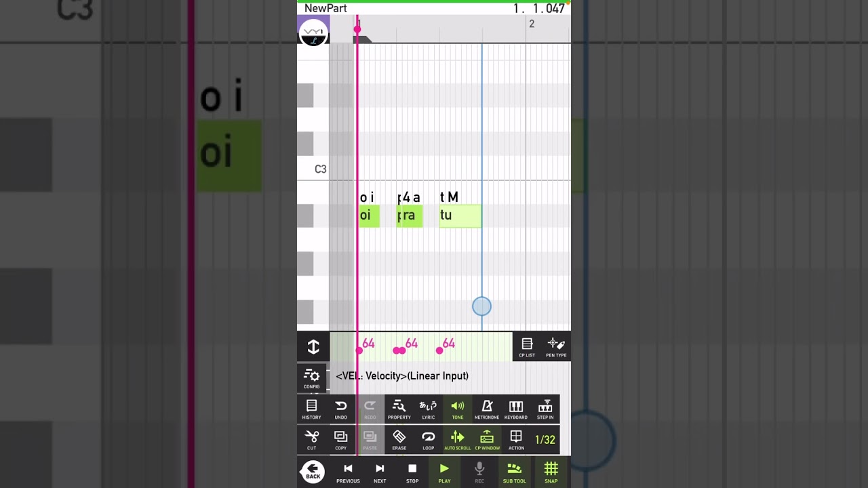Open Step In input mode

(545, 409)
